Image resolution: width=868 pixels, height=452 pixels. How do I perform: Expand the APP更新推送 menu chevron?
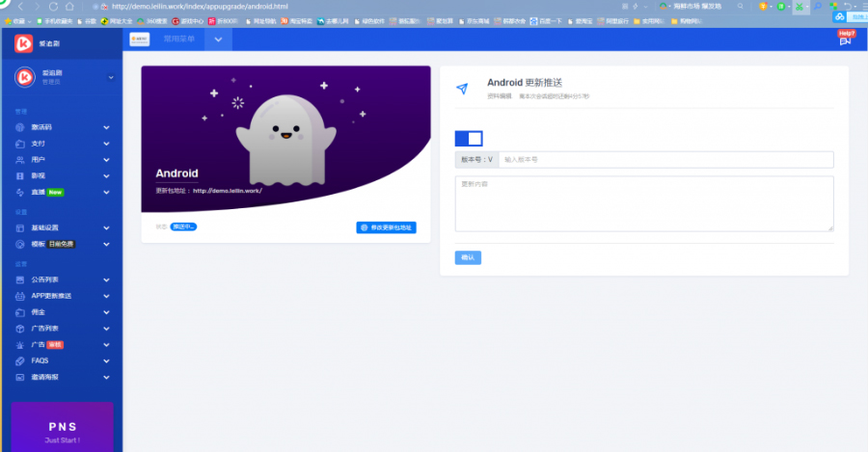click(x=106, y=296)
